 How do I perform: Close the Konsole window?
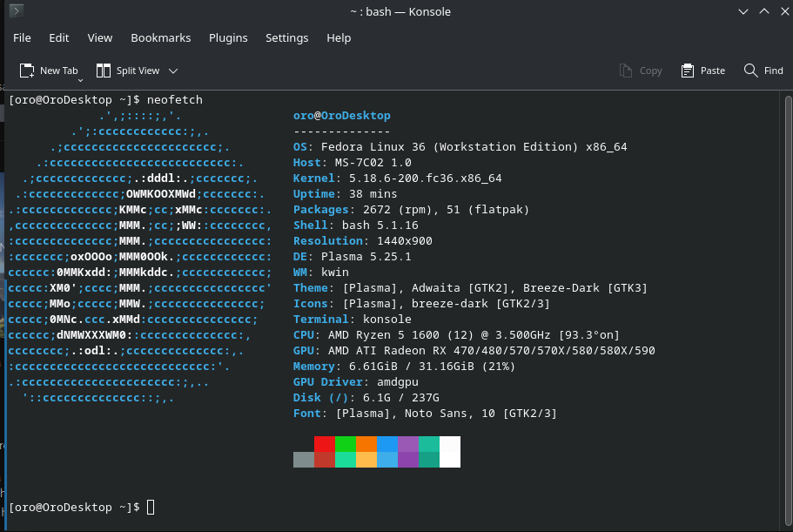click(x=785, y=11)
